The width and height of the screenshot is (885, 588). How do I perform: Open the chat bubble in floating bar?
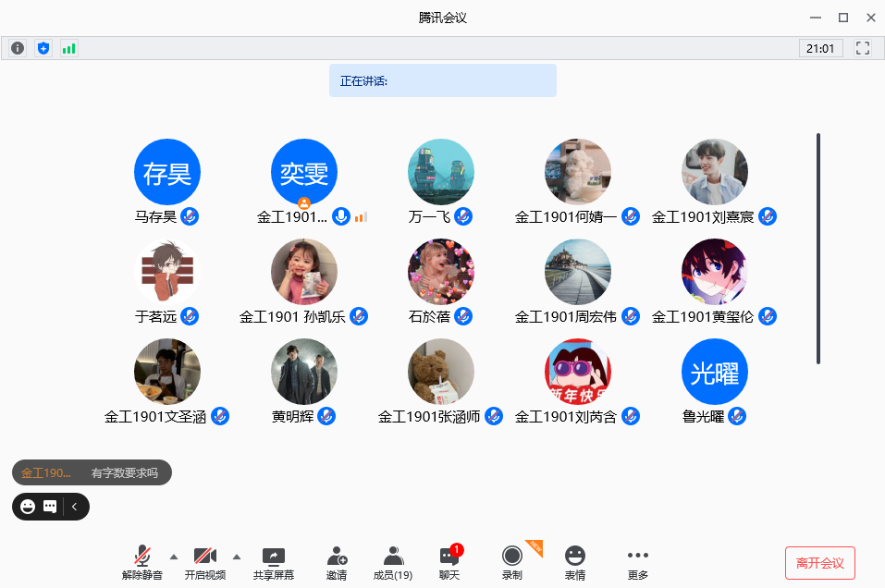pyautogui.click(x=50, y=507)
